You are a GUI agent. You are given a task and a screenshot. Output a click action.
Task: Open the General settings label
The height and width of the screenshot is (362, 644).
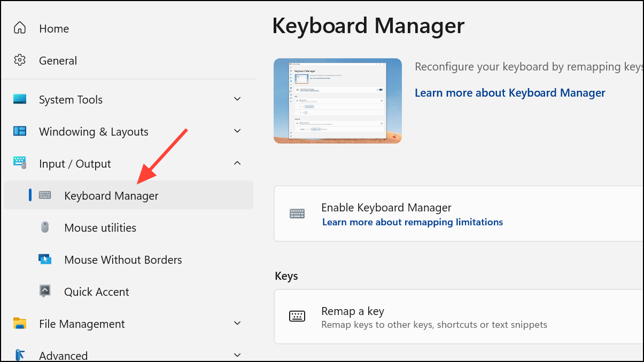pos(58,61)
